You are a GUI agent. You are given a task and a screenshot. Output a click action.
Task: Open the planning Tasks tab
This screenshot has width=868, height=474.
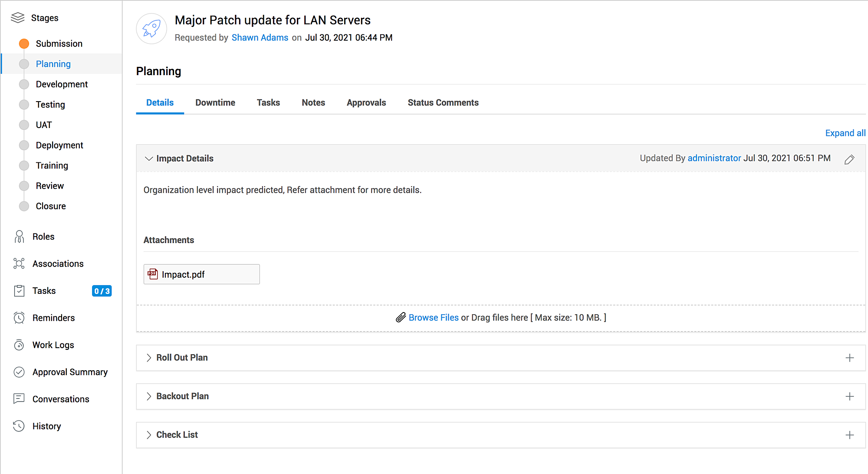pos(268,103)
